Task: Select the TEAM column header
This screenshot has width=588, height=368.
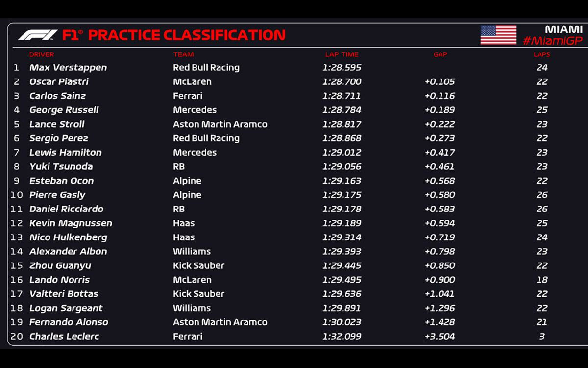Action: [x=183, y=54]
